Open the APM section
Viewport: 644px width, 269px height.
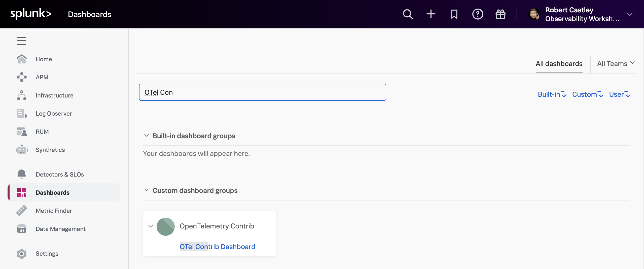pyautogui.click(x=42, y=77)
